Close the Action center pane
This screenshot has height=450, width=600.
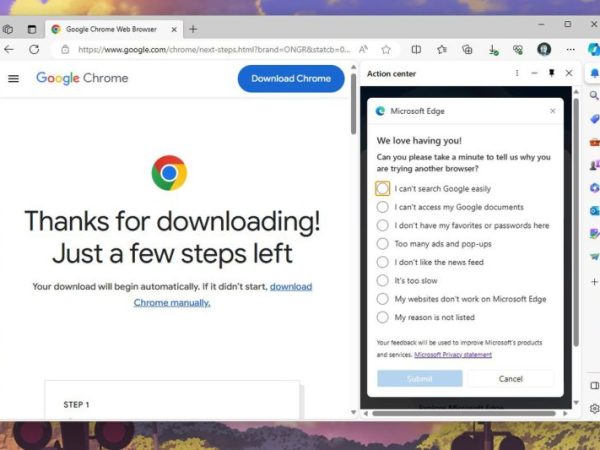click(x=569, y=73)
